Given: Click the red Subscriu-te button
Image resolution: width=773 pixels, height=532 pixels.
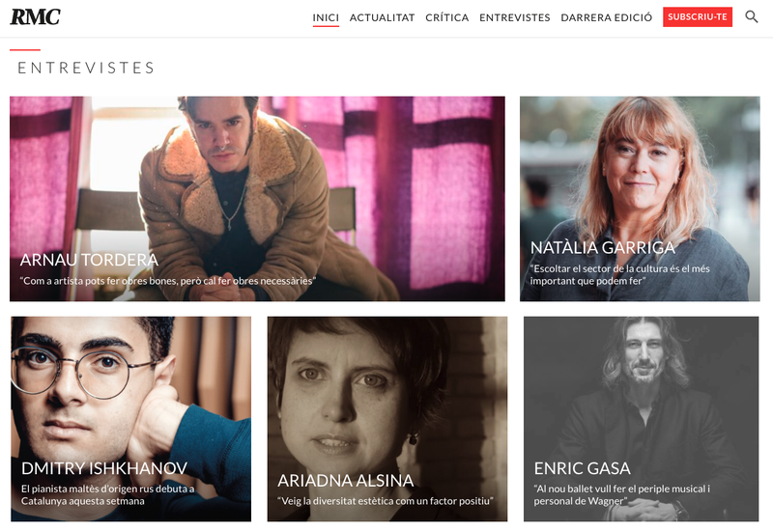Looking at the screenshot, I should (x=698, y=16).
